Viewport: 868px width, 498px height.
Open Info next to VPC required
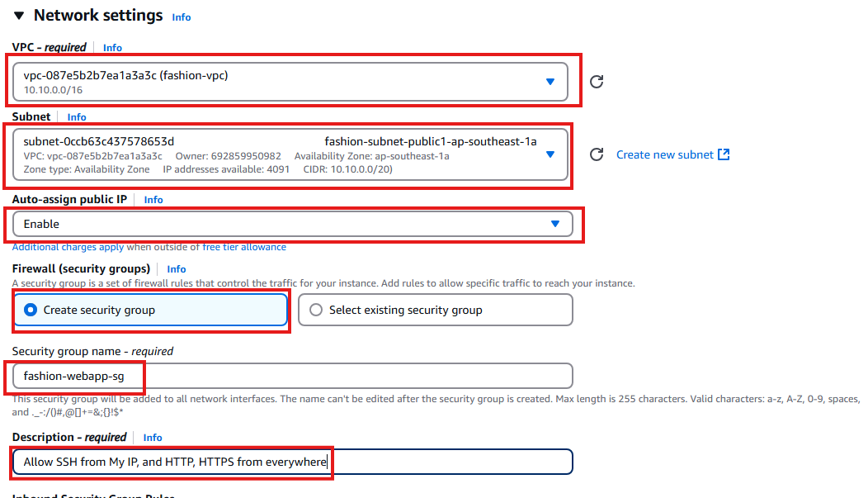112,48
